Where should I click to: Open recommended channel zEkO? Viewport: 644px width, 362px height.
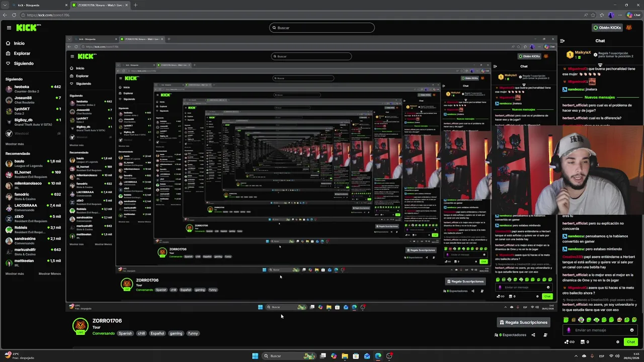point(33,218)
